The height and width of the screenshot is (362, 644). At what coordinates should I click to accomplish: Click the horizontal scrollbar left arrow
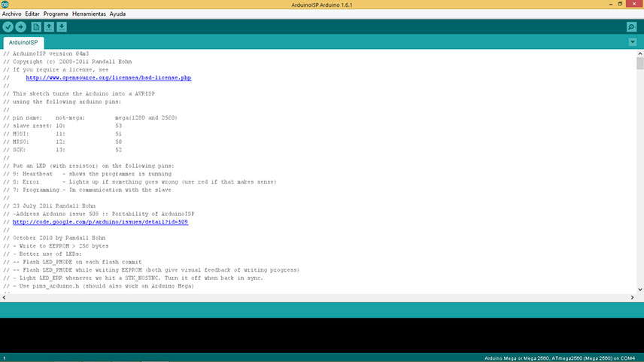point(4,297)
